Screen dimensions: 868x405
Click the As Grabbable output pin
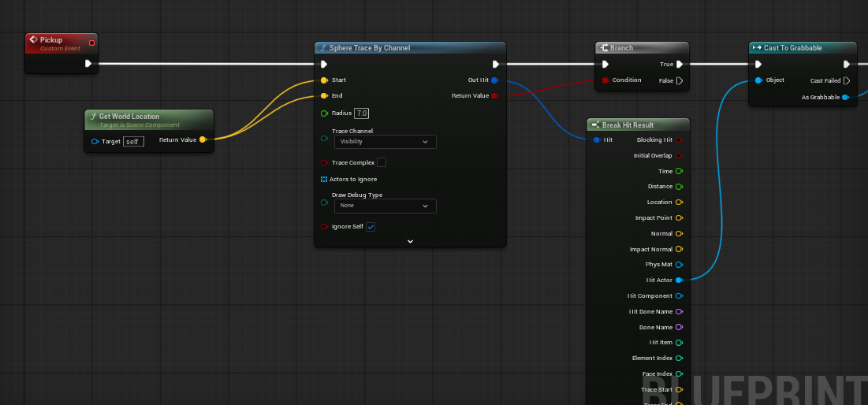[x=845, y=98]
